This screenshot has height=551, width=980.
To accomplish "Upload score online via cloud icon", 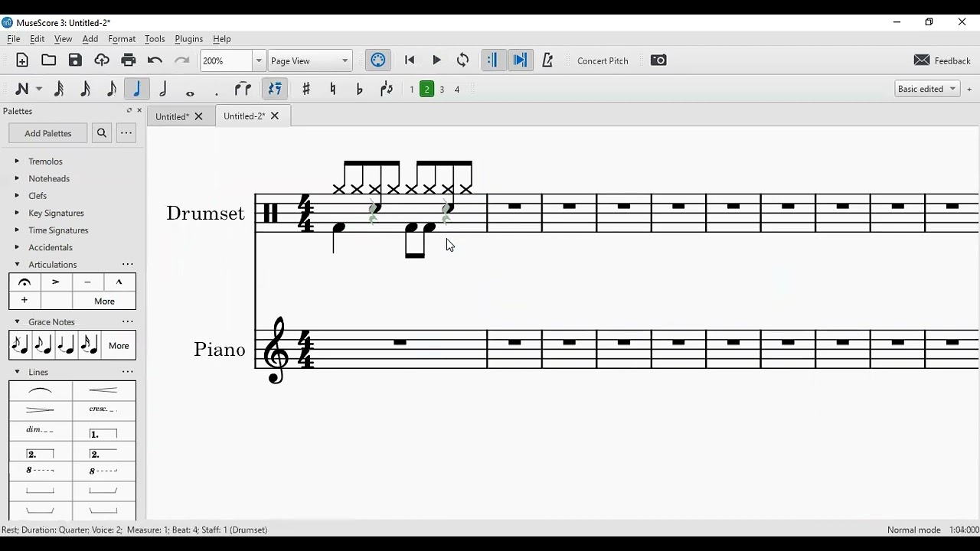I will (x=102, y=60).
